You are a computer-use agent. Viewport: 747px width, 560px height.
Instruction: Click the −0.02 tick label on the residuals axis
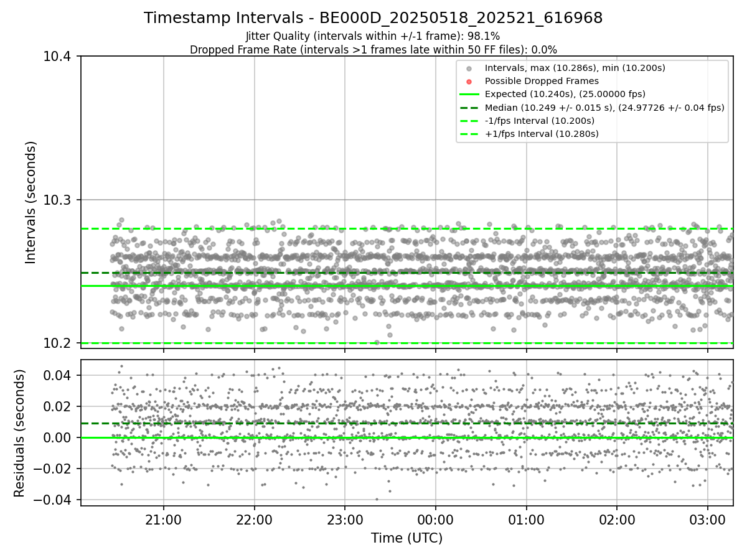[x=54, y=469]
